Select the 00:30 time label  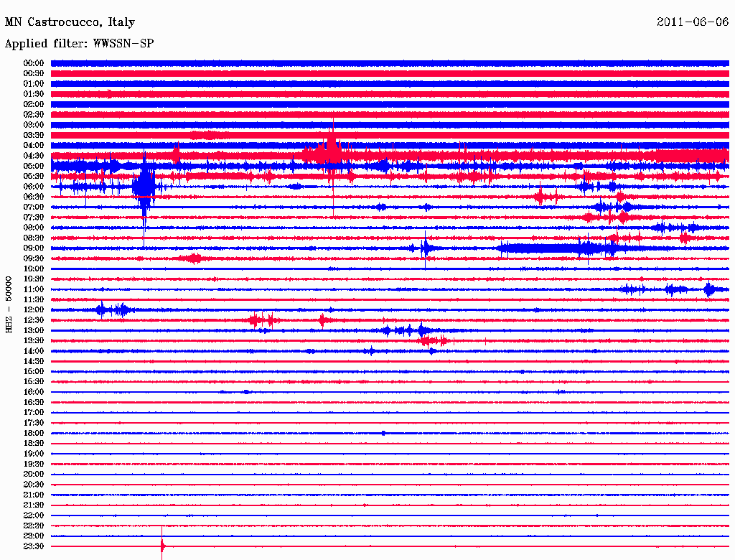[x=34, y=73]
